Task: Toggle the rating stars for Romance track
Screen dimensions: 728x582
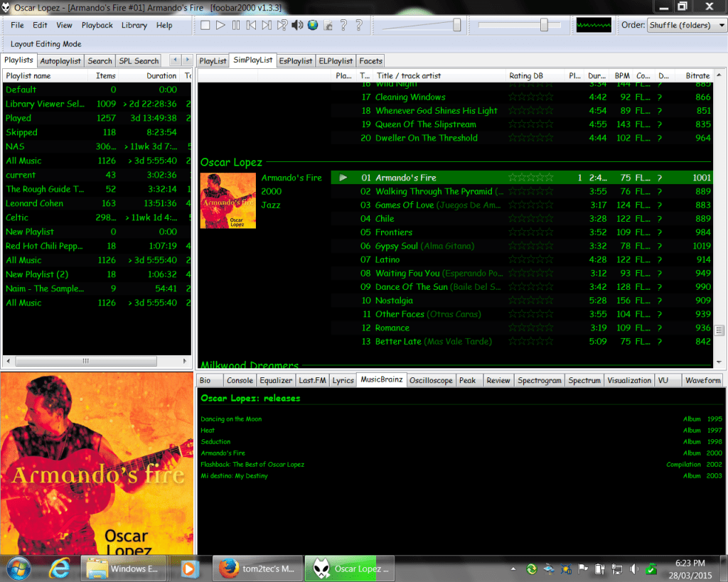Action: pos(530,328)
